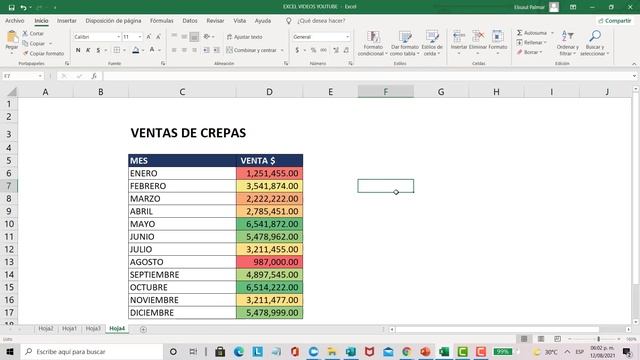Image resolution: width=640 pixels, height=360 pixels.
Task: Open Combinar y centrar dropdown arrow
Action: pos(282,50)
